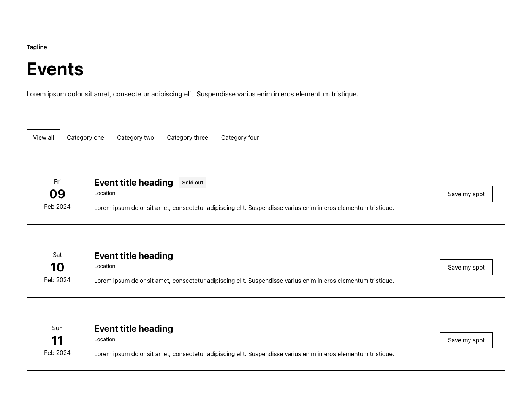
Task: Open the Category two tab
Action: click(x=135, y=137)
